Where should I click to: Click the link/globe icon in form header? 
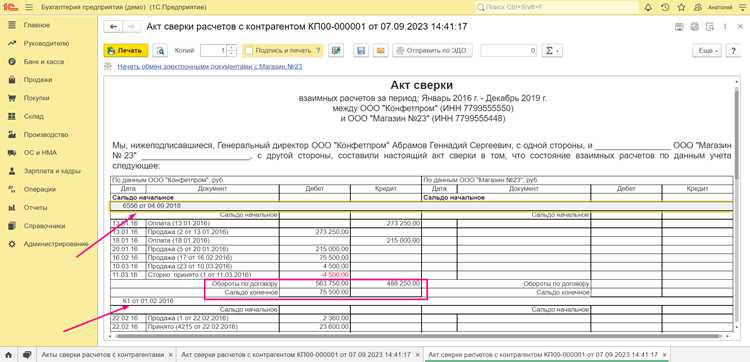point(695,27)
